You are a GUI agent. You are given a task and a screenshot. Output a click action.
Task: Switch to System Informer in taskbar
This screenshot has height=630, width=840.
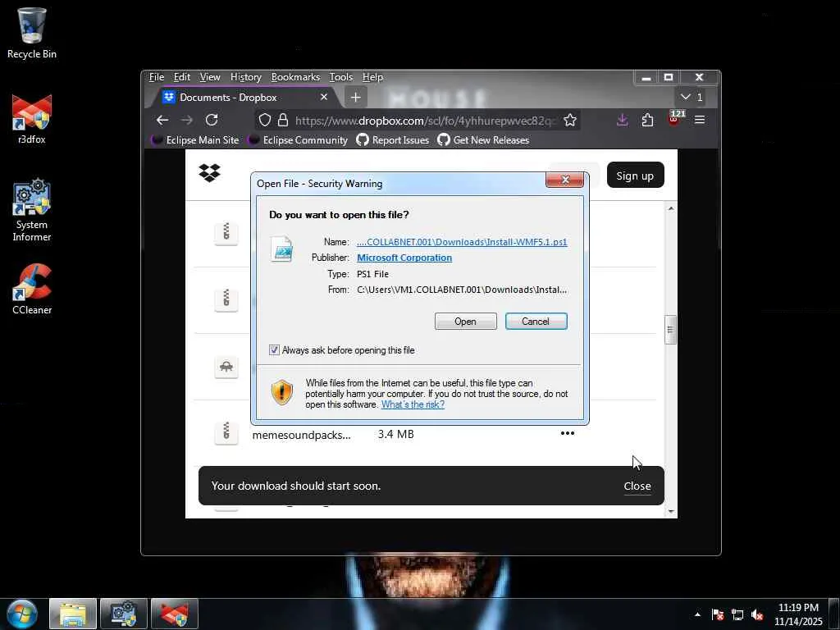tap(124, 614)
